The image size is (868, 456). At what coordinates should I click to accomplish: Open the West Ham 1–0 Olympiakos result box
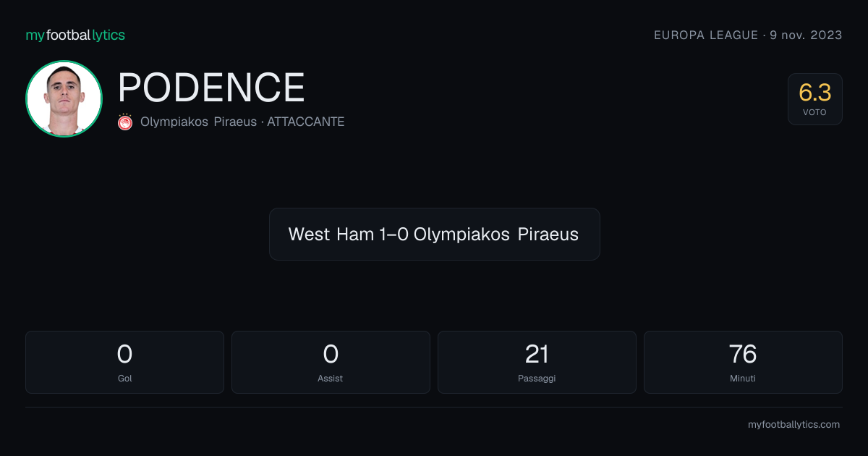(435, 235)
